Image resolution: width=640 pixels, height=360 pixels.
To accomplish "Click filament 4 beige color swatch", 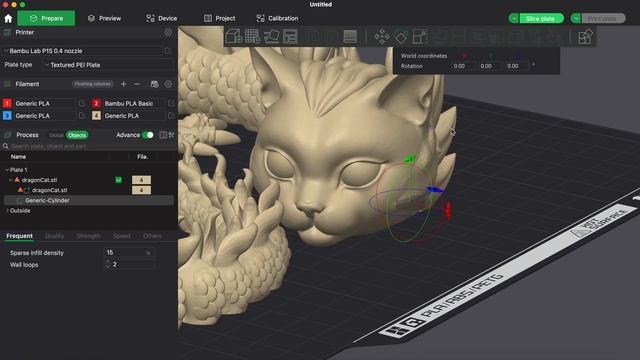I will pos(96,116).
